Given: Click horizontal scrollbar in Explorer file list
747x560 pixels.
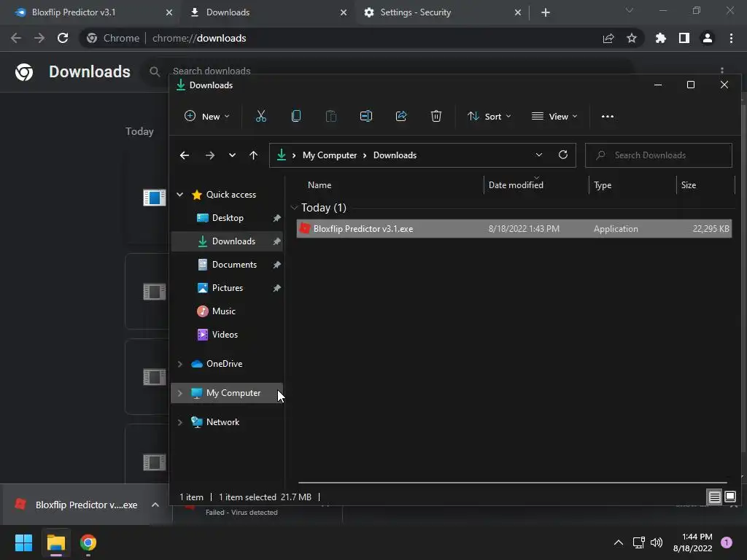Looking at the screenshot, I should pos(513,483).
